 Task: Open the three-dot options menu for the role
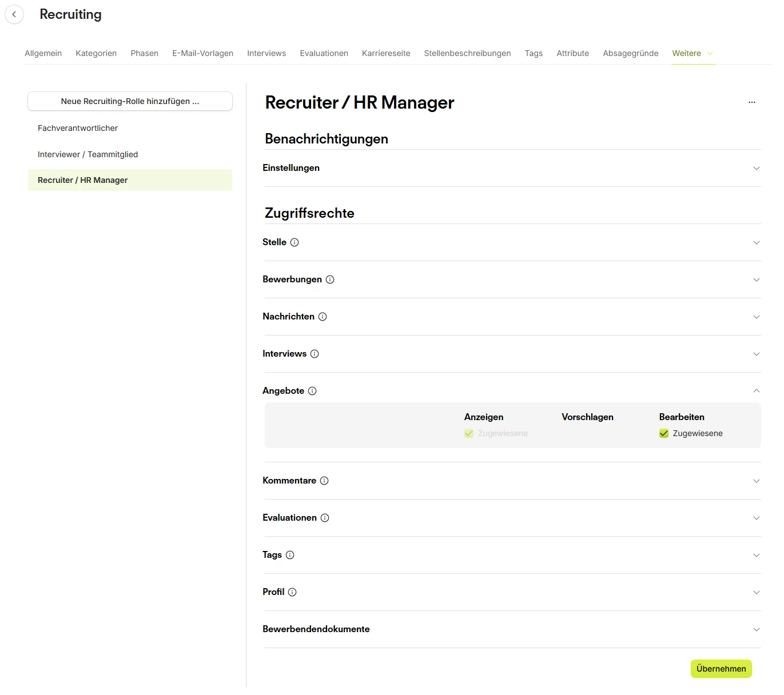tap(751, 102)
